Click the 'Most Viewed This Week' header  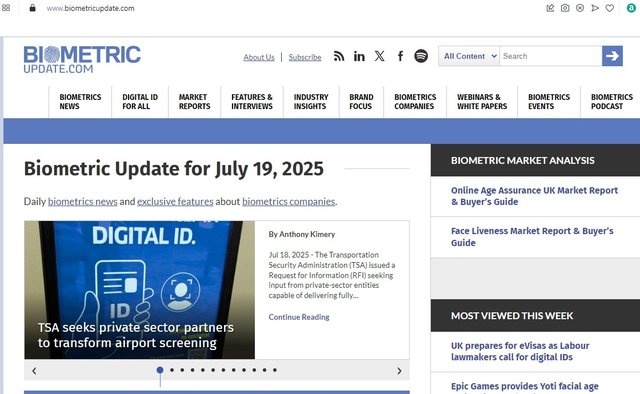click(512, 316)
